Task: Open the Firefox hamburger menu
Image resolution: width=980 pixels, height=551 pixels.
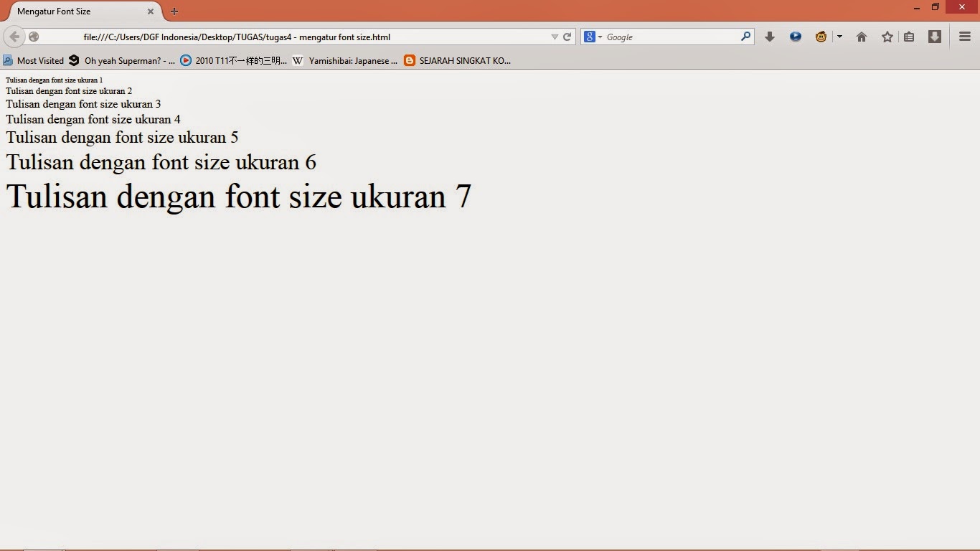Action: [x=964, y=37]
